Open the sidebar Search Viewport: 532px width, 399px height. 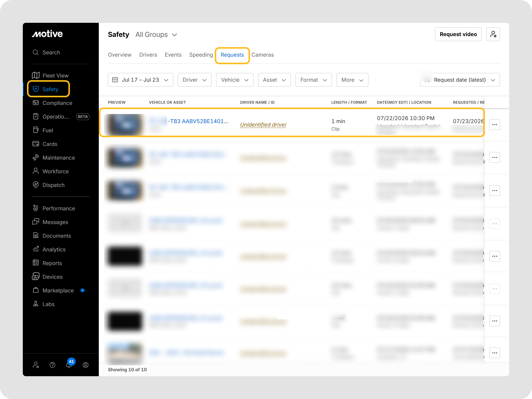(x=46, y=52)
